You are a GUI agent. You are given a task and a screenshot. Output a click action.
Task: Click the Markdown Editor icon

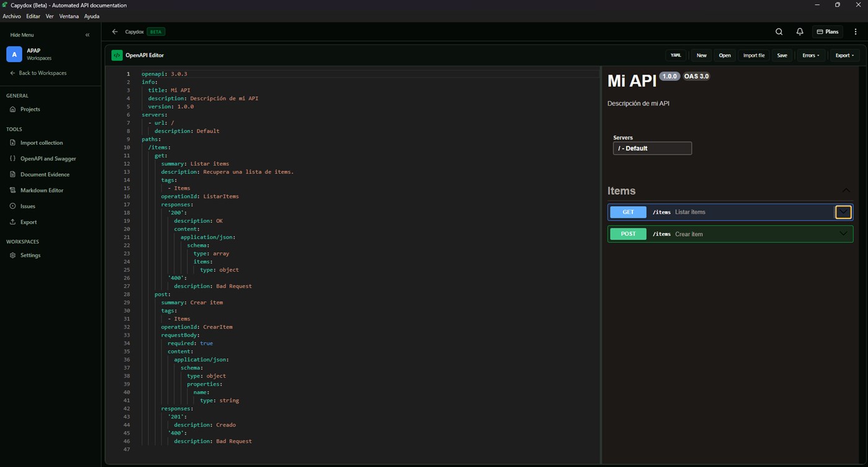12,190
